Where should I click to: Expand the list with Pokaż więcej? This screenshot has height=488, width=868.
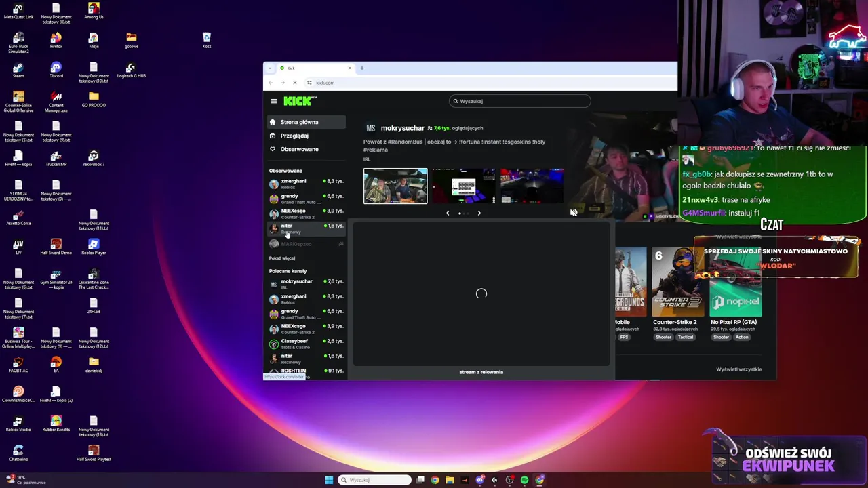[282, 258]
